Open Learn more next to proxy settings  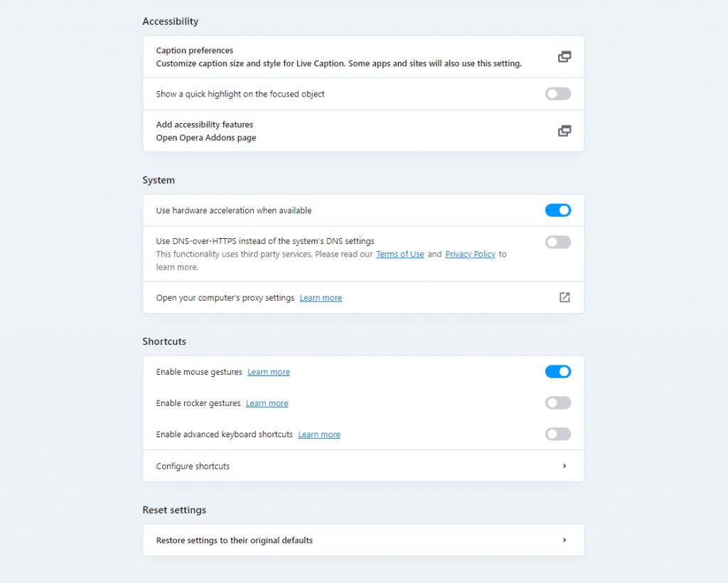pyautogui.click(x=320, y=297)
